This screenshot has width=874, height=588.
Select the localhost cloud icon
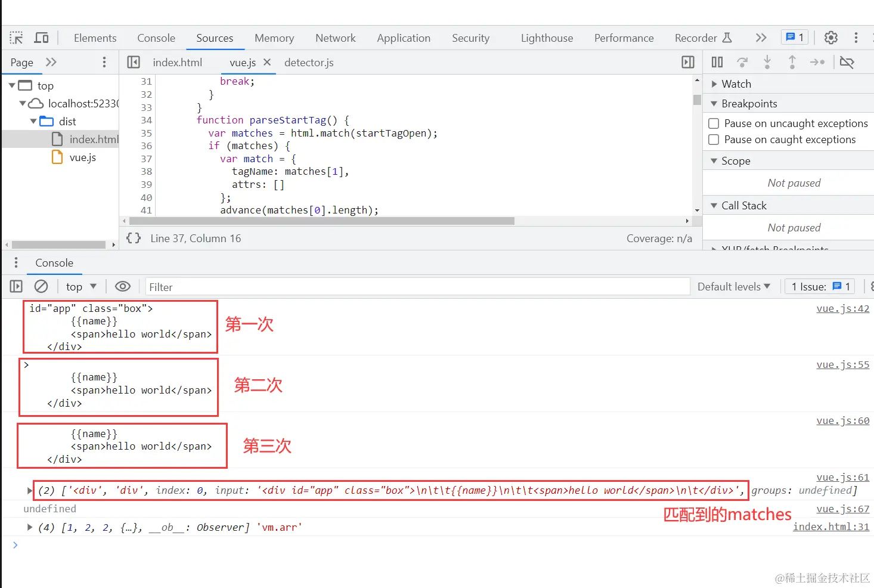[36, 103]
